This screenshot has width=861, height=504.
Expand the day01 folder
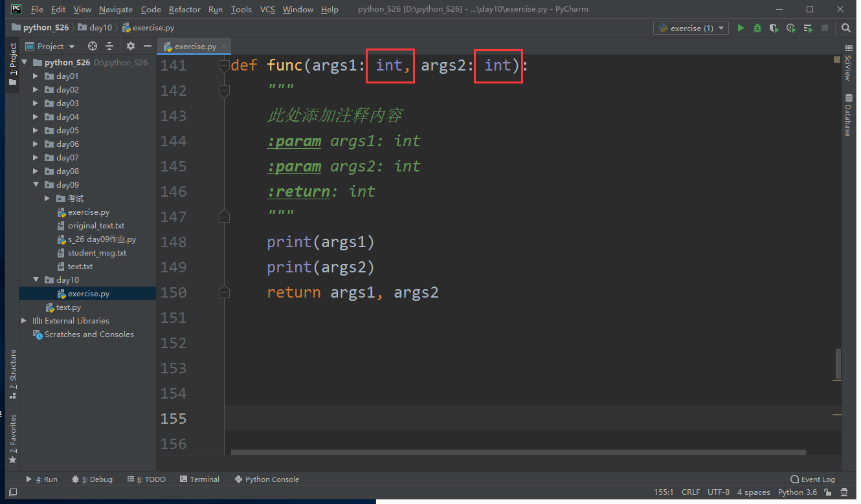(x=36, y=76)
